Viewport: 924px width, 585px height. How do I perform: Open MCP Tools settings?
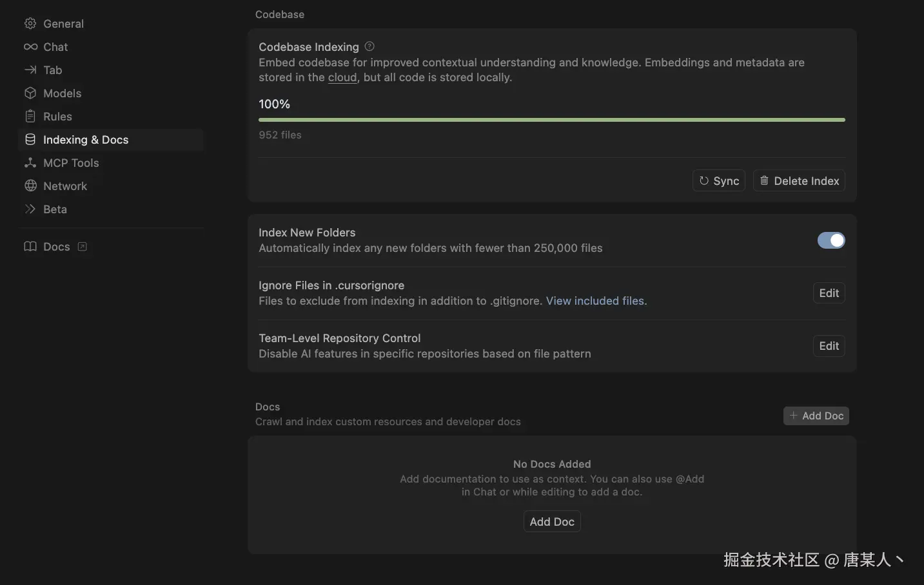click(111, 163)
